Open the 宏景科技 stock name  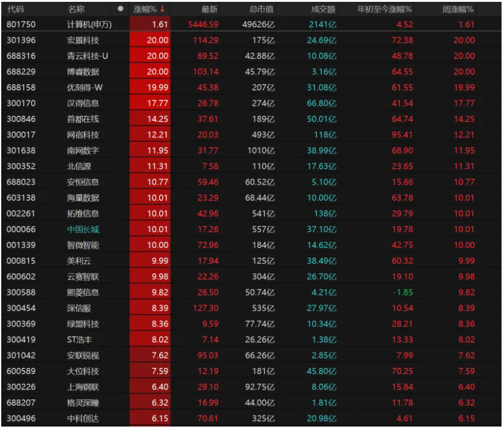pyautogui.click(x=83, y=40)
